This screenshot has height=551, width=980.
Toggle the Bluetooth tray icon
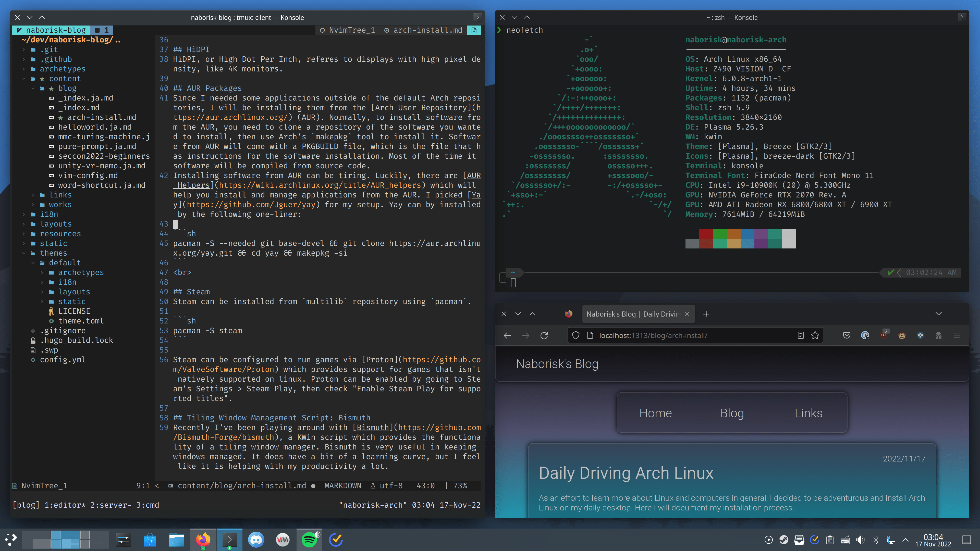pyautogui.click(x=875, y=540)
